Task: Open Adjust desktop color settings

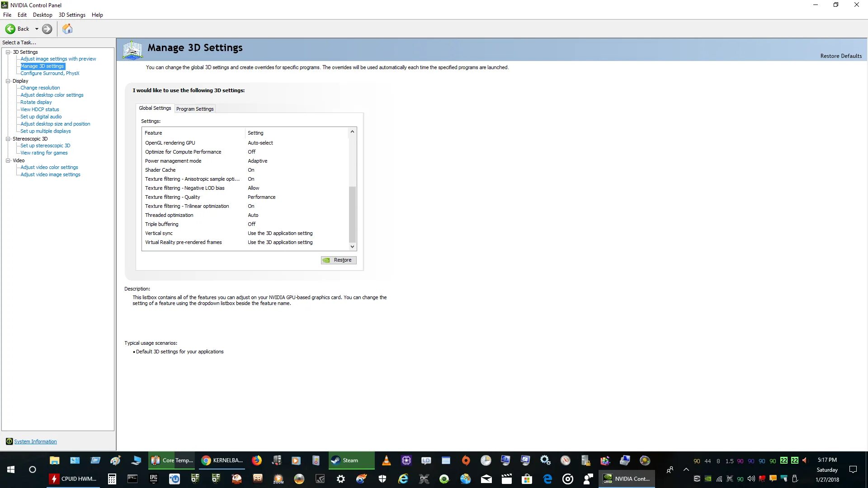Action: pyautogui.click(x=52, y=95)
